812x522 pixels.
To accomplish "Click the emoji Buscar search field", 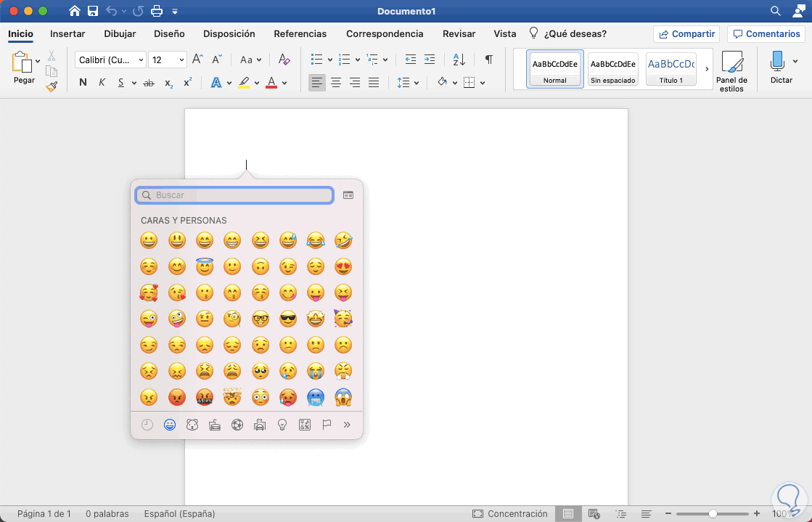I will pos(234,195).
